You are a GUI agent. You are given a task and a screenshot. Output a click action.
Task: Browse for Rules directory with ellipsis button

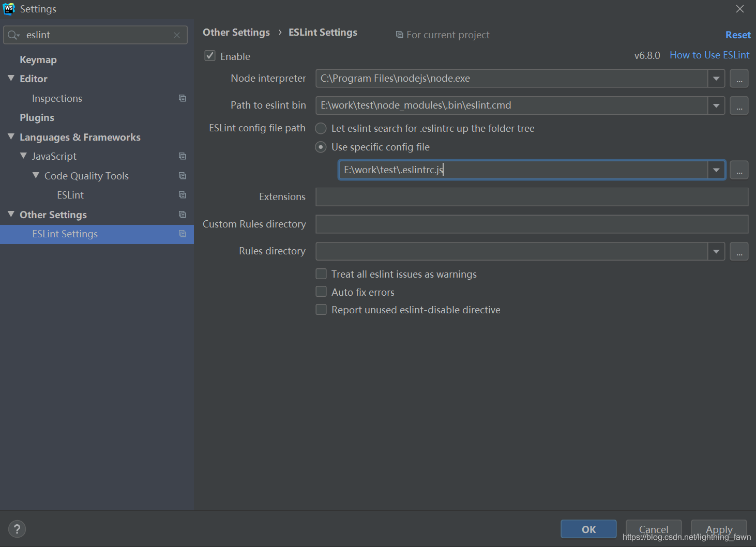[739, 251]
